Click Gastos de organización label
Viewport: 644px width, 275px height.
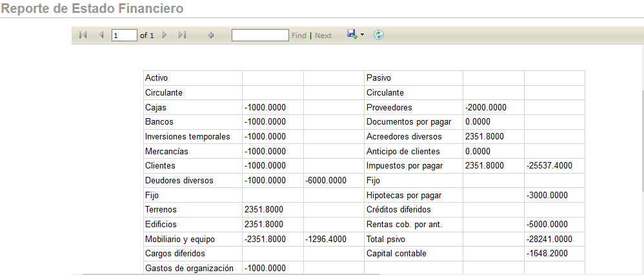[189, 269]
